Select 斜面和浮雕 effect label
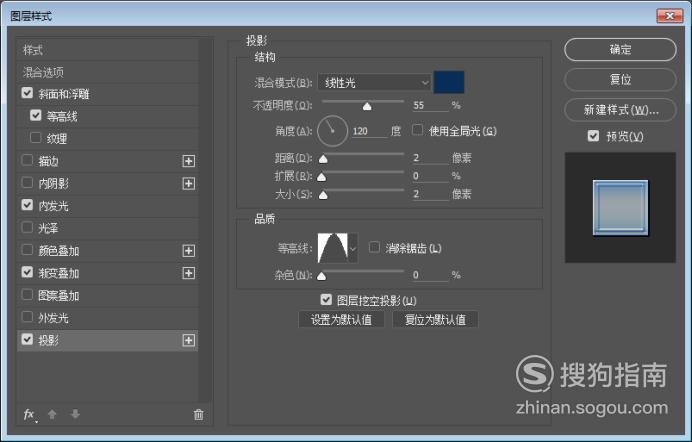The image size is (692, 442). click(x=64, y=94)
